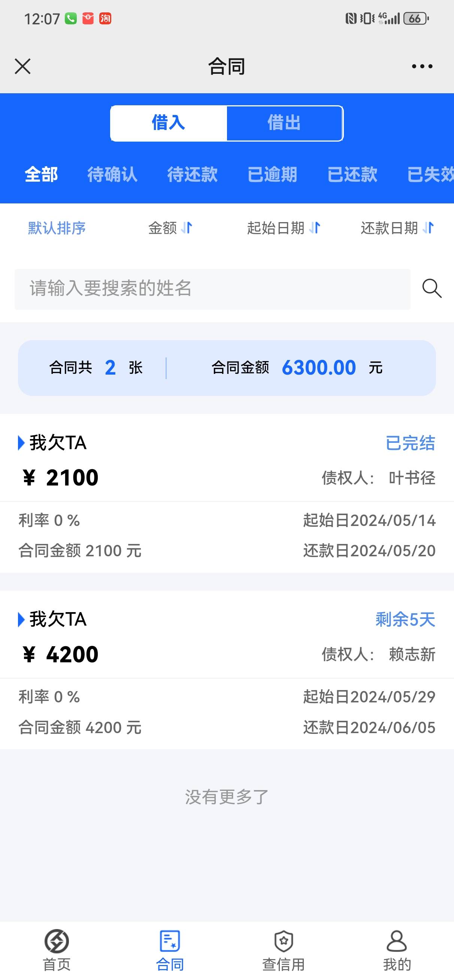Select the 借入 toggle
454x980 pixels.
coord(169,123)
